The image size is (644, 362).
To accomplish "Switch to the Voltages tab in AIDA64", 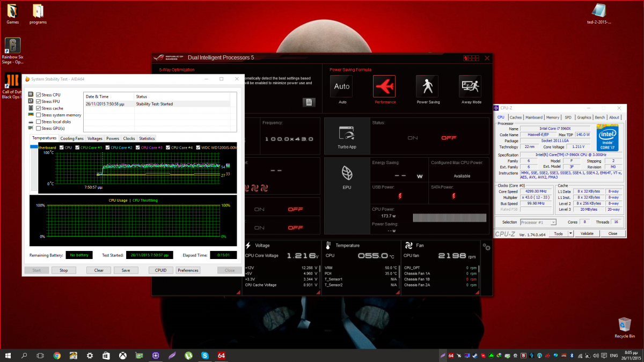I will coord(95,138).
